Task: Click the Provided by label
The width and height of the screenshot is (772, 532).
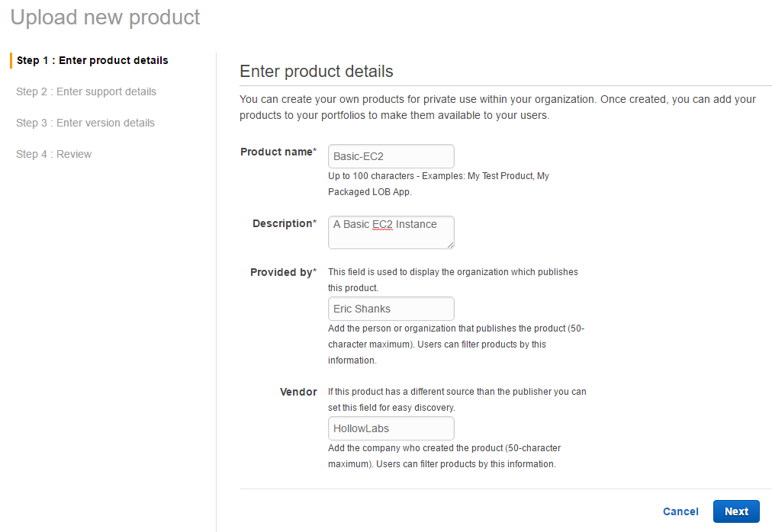Action: click(281, 272)
